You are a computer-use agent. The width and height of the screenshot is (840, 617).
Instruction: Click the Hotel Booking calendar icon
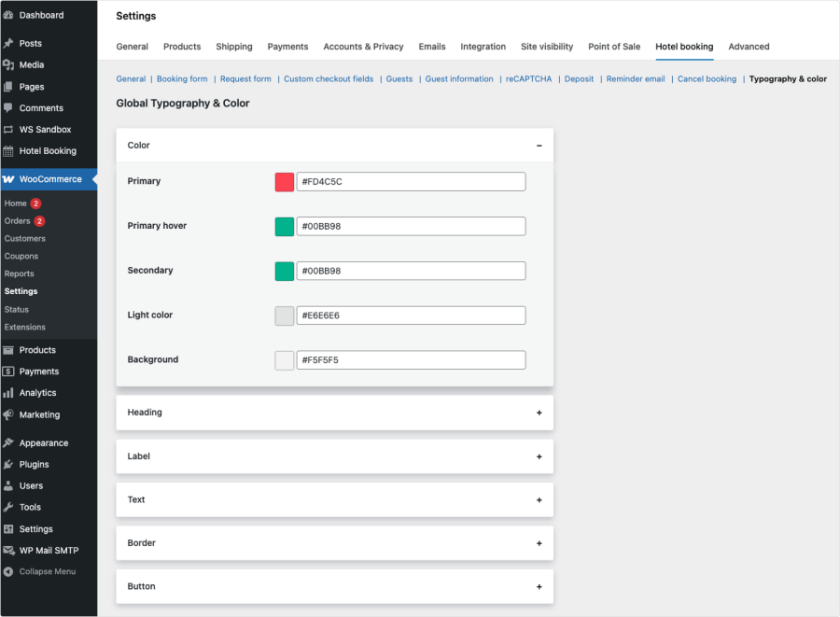pos(8,151)
